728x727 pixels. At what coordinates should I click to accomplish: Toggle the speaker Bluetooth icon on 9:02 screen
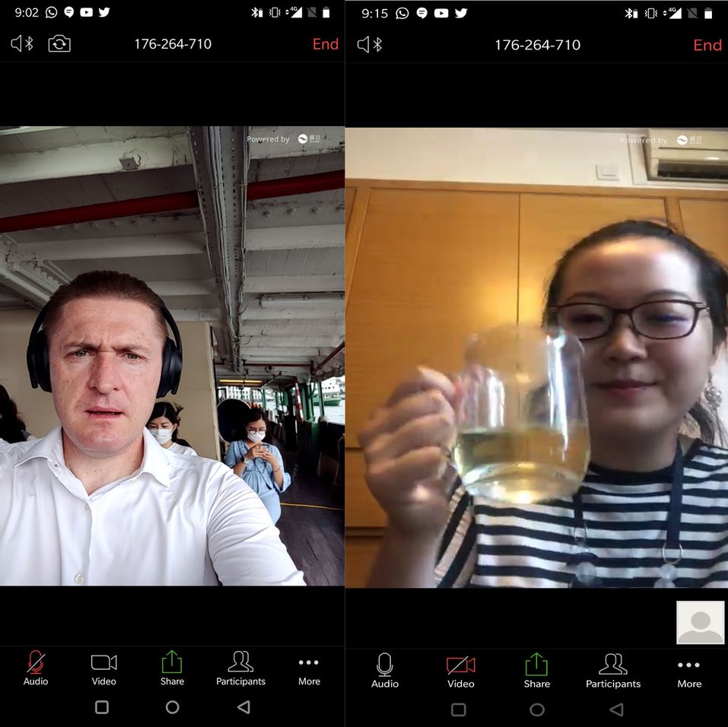click(x=22, y=44)
